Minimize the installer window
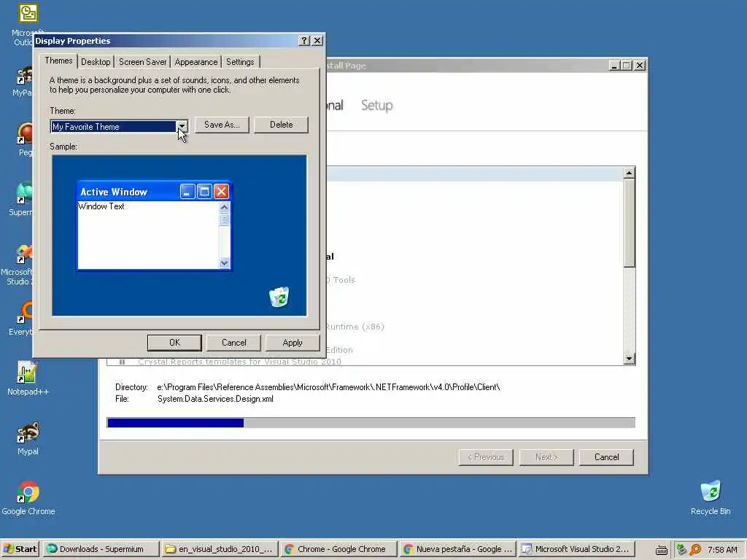747x560 pixels. click(x=614, y=65)
